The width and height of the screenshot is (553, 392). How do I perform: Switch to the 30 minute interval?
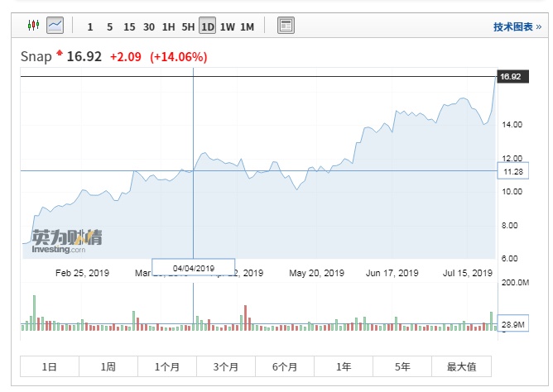(x=149, y=26)
